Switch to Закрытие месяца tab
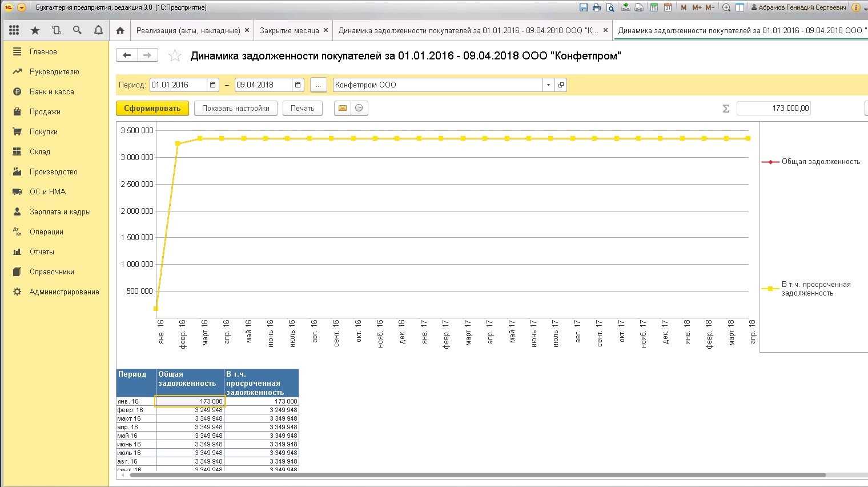 [289, 30]
